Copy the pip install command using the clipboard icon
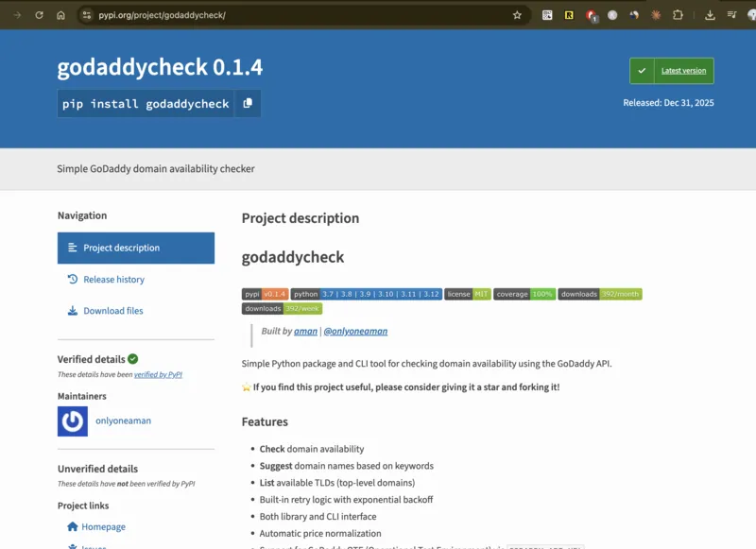Viewport: 756px width, 549px height. 247,104
